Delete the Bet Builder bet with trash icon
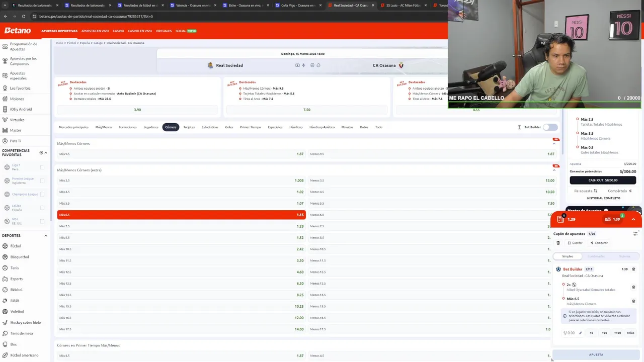 click(633, 269)
